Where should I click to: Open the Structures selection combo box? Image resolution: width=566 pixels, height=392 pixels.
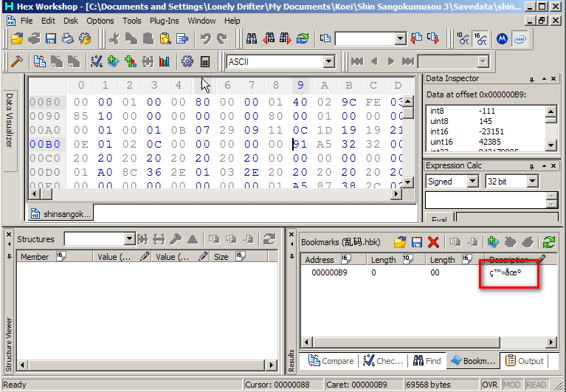[x=130, y=239]
